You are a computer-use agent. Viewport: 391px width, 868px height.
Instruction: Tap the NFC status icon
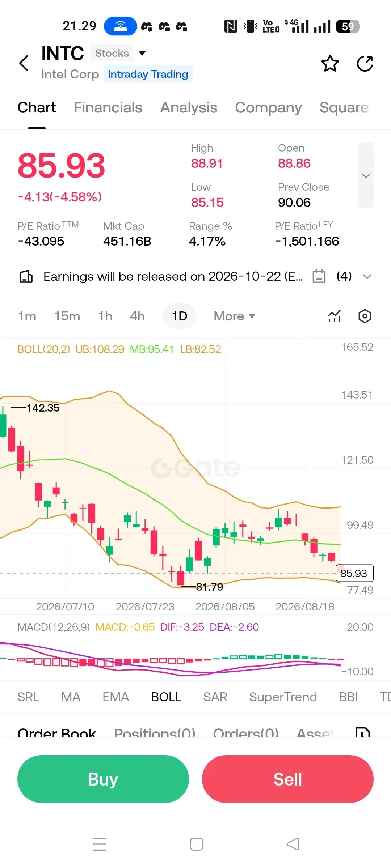tap(231, 26)
